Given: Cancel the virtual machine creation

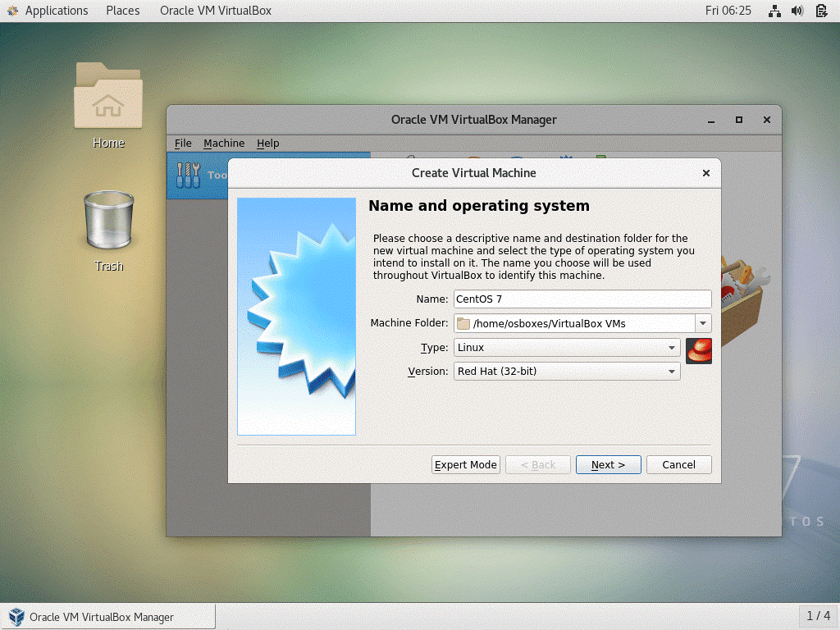Looking at the screenshot, I should 678,464.
